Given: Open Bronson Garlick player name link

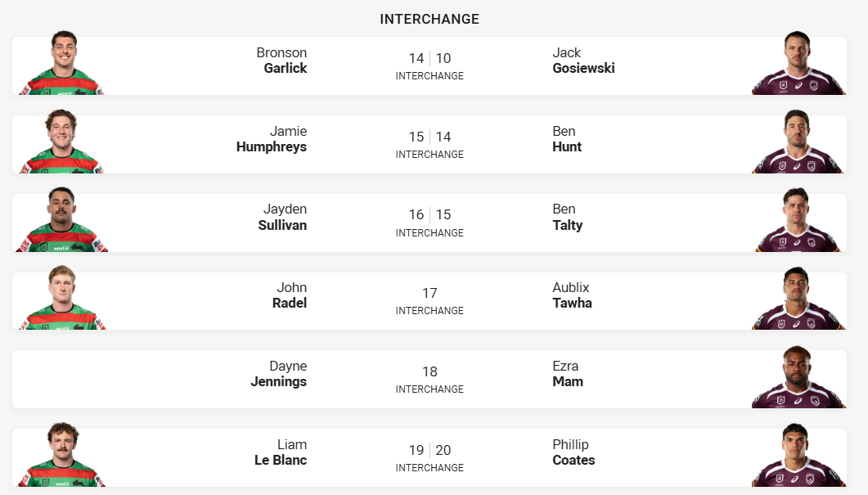Looking at the screenshot, I should click(x=281, y=61).
